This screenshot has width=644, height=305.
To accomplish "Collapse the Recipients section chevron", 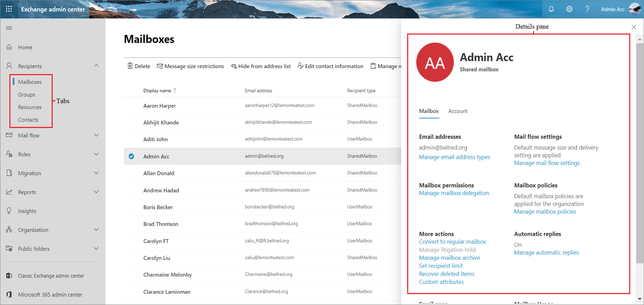I will coord(96,66).
